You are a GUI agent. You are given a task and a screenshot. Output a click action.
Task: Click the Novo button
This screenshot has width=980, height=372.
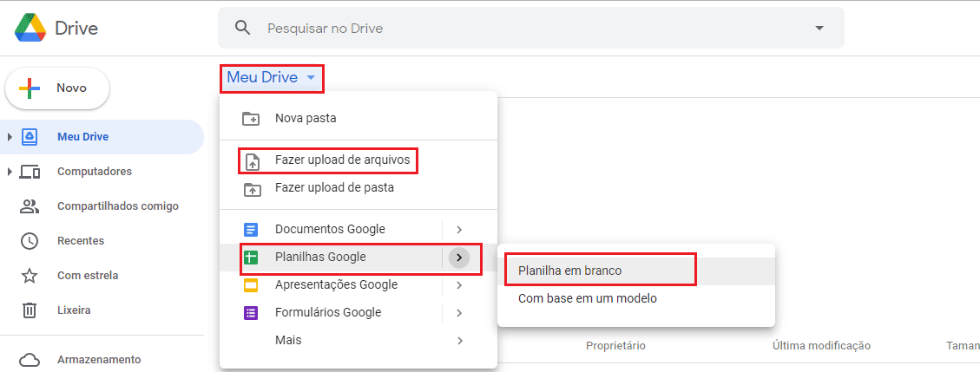tap(57, 88)
